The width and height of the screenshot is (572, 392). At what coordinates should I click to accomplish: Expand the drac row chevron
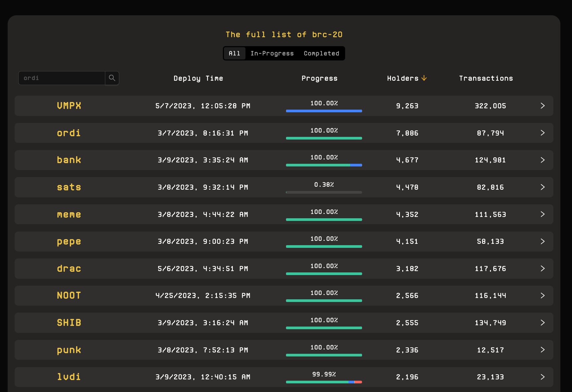pyautogui.click(x=543, y=268)
